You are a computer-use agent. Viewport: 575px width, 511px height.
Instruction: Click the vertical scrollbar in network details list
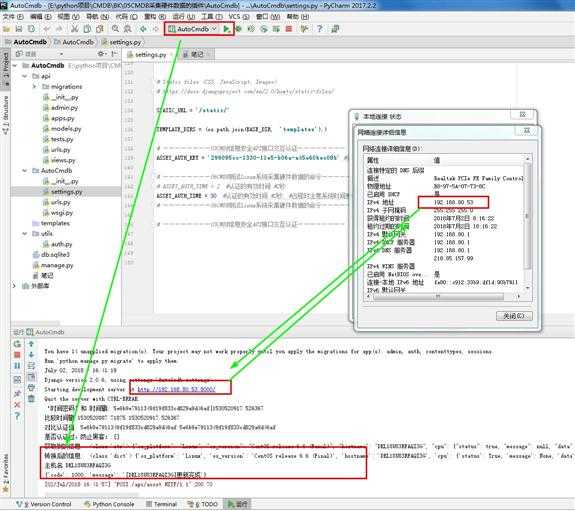[x=527, y=216]
